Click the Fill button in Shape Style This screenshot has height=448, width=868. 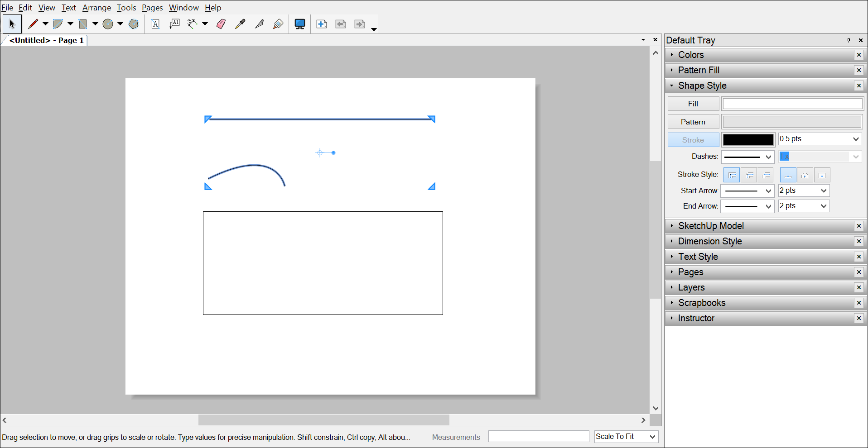(x=693, y=103)
